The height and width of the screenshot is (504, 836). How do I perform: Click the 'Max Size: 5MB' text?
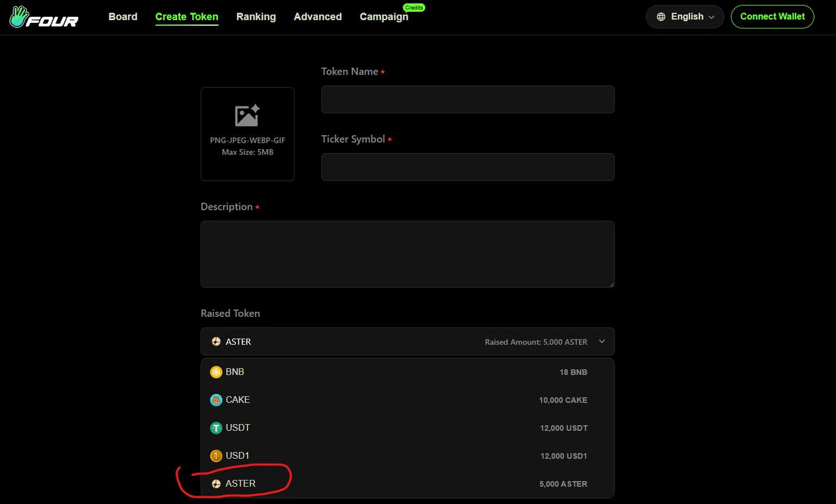pos(247,152)
